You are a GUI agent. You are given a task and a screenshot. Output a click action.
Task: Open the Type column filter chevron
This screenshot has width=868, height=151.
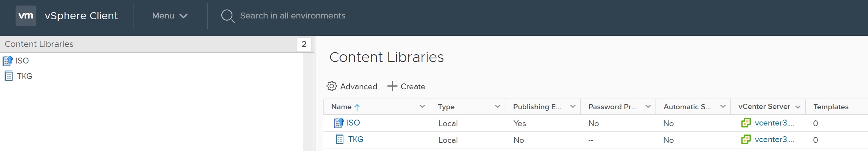[x=497, y=107]
